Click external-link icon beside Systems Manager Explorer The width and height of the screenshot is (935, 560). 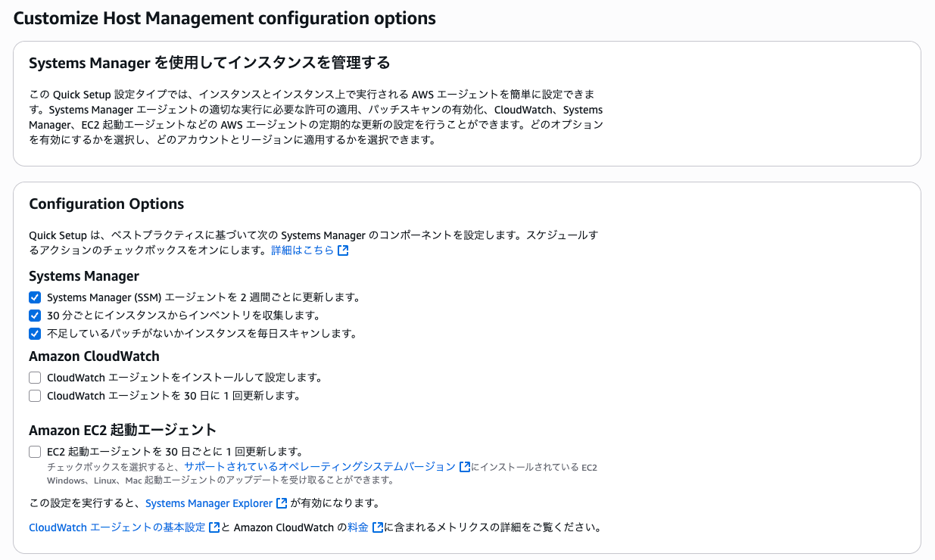click(x=282, y=503)
